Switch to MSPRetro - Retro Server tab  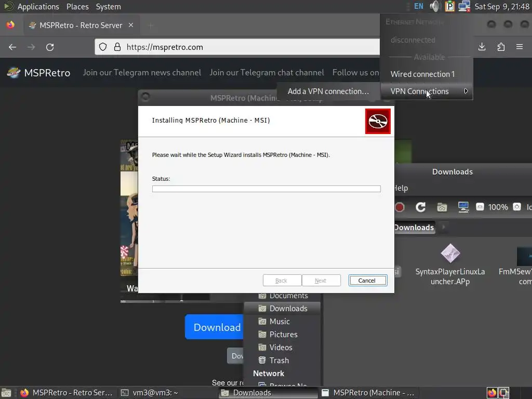(81, 25)
